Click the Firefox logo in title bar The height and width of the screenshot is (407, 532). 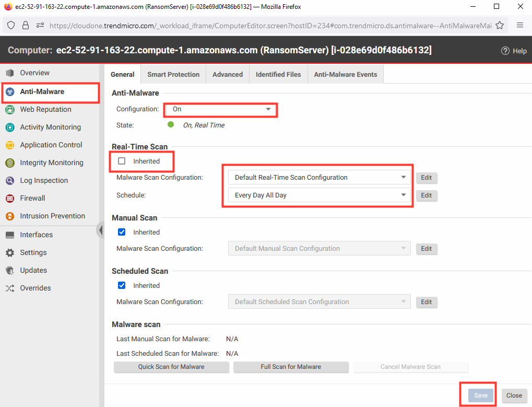point(8,6)
